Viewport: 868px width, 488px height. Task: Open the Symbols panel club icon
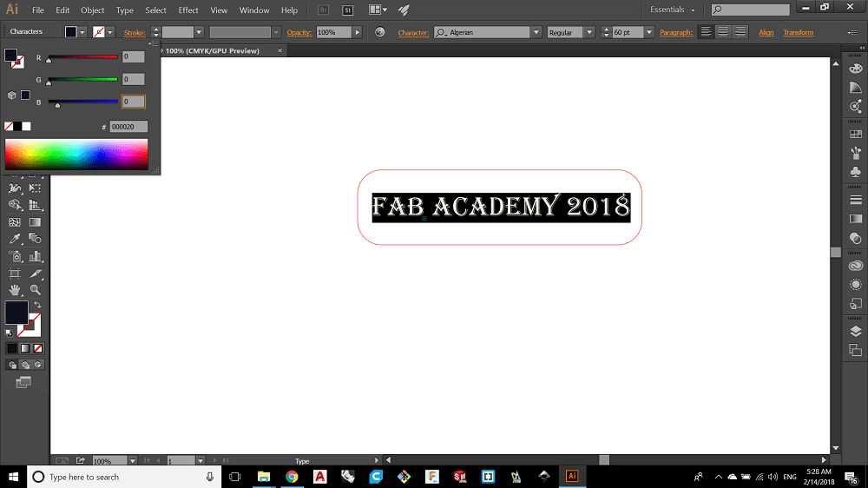pos(855,172)
